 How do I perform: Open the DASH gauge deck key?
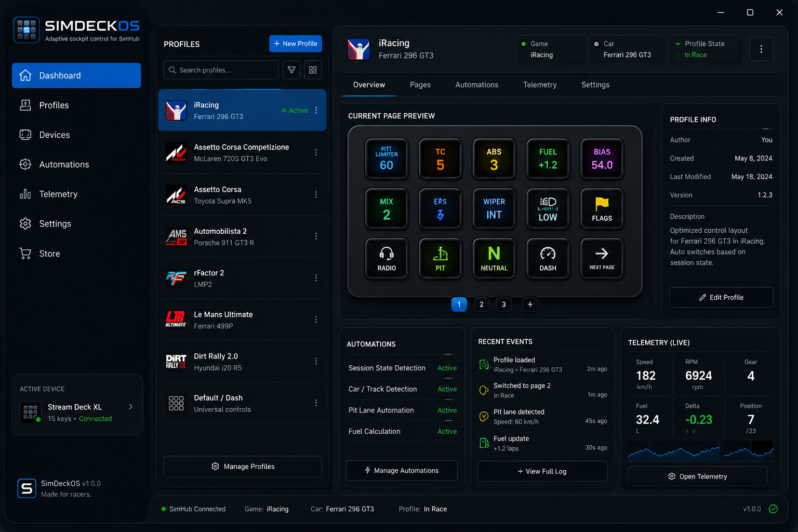[548, 259]
